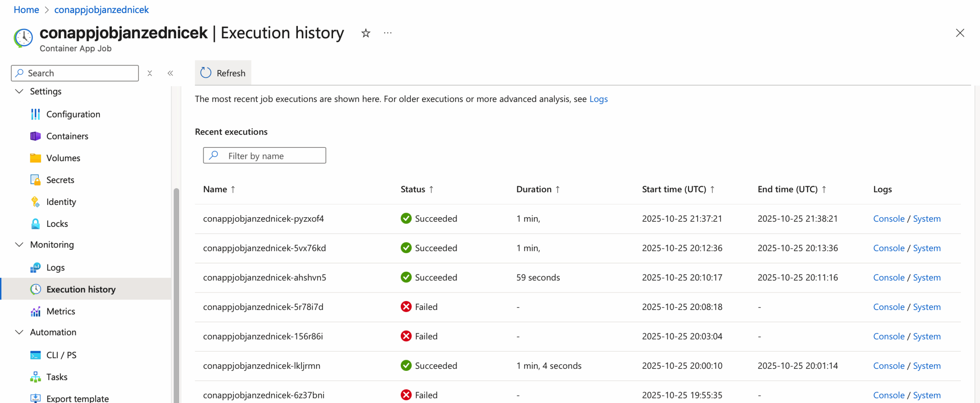Click the favorite star icon beside title
The image size is (980, 403).
[366, 33]
